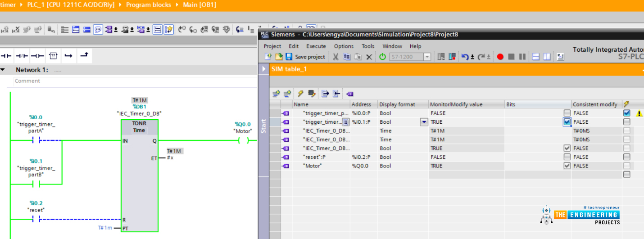Insert an empty box instruction
Viewport: 644px width, 239px height.
pos(53,56)
